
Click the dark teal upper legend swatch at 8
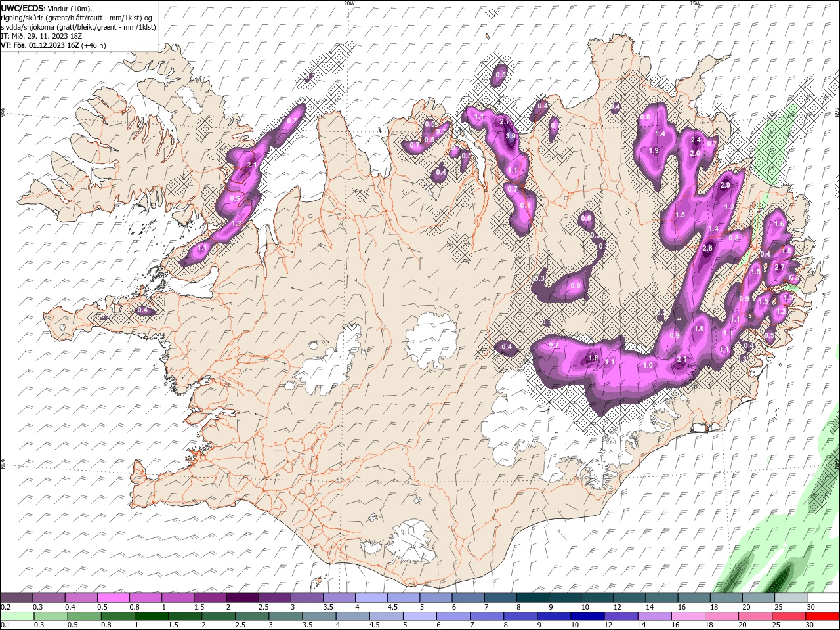[x=532, y=598]
